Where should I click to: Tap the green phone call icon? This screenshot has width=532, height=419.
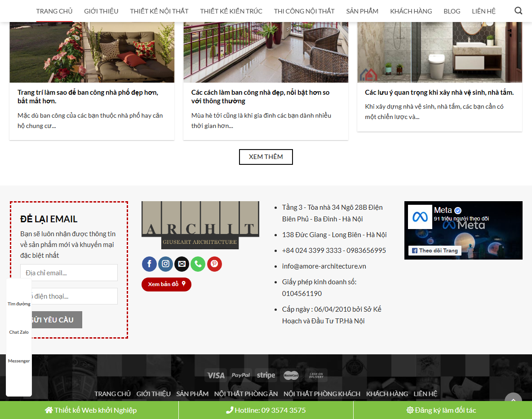(198, 264)
